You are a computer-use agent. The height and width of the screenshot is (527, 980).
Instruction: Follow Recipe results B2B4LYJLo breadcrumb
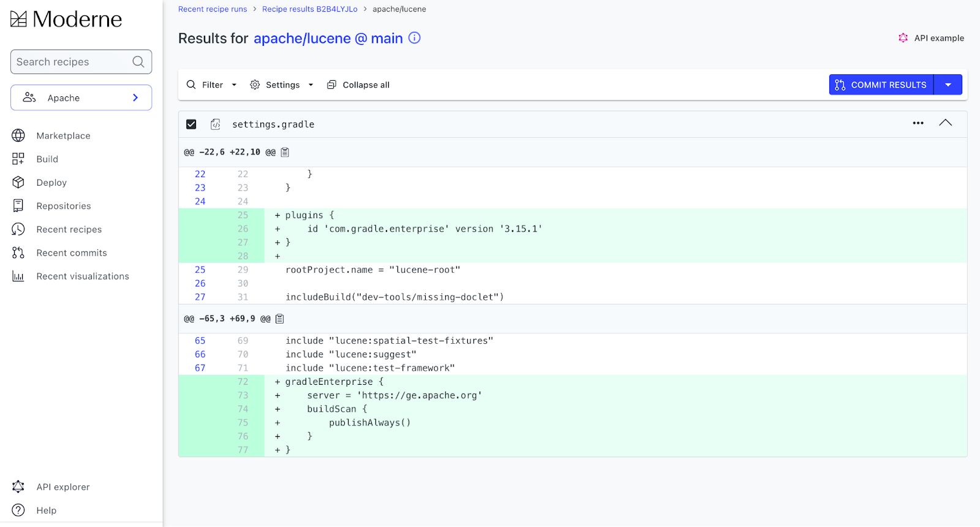310,9
